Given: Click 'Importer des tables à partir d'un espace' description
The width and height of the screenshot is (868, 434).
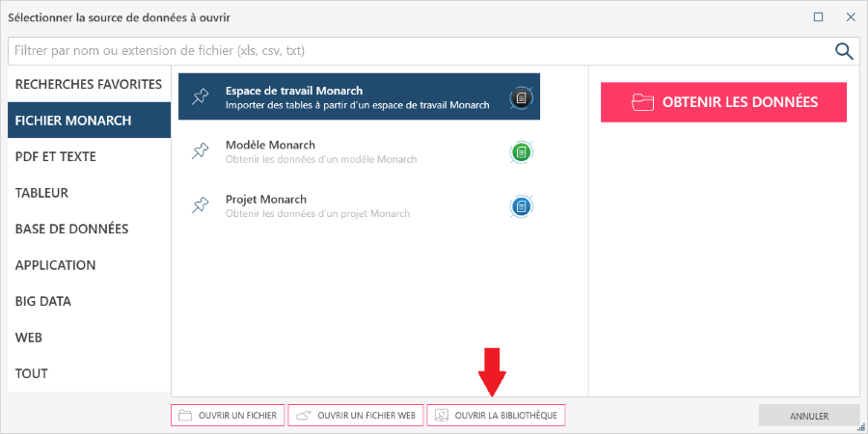Looking at the screenshot, I should 358,105.
